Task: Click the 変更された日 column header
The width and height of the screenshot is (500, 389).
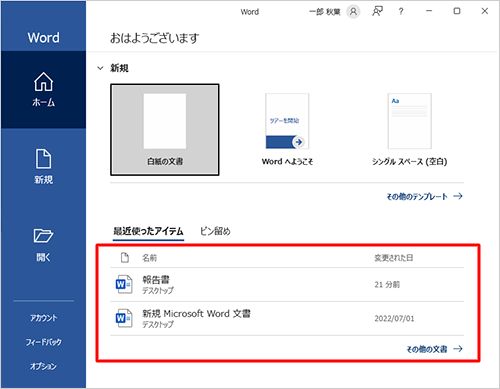Action: point(394,258)
